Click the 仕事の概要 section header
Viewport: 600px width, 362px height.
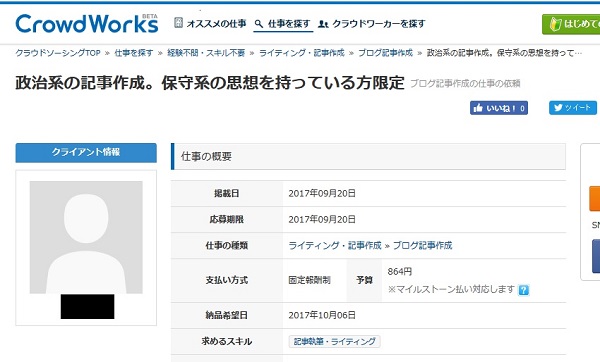368,157
